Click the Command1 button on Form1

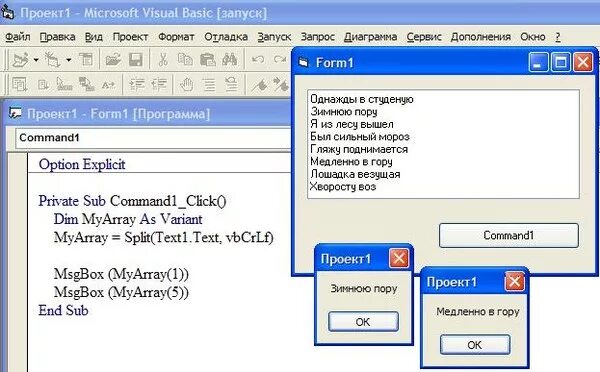509,235
